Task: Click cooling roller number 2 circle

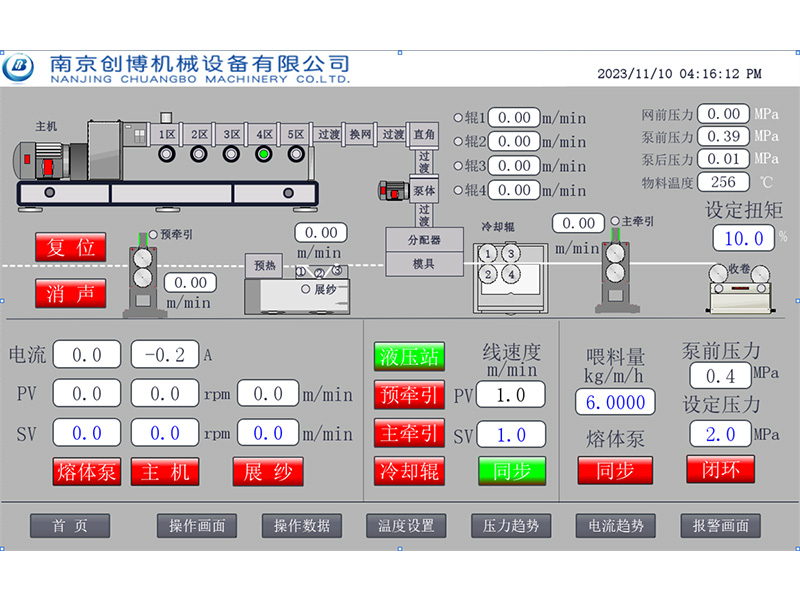Action: pos(488,275)
